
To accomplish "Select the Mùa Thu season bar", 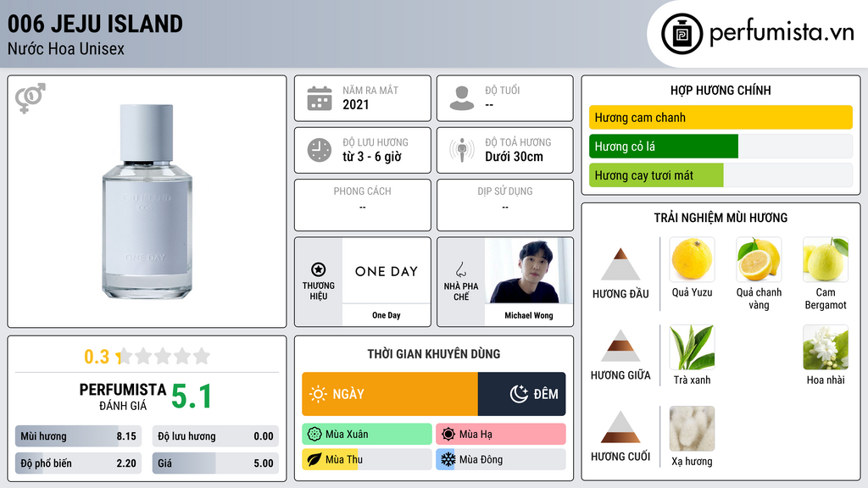I will 366,459.
